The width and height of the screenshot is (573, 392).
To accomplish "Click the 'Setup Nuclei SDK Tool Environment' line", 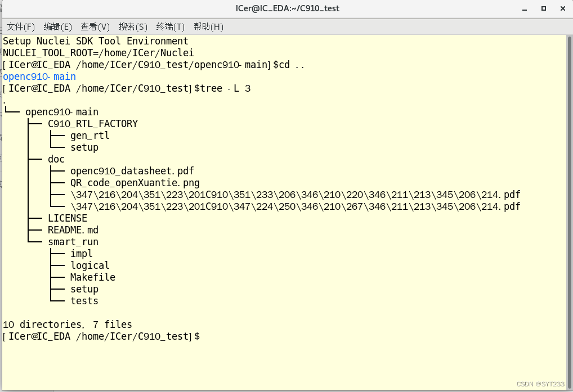I will click(95, 41).
